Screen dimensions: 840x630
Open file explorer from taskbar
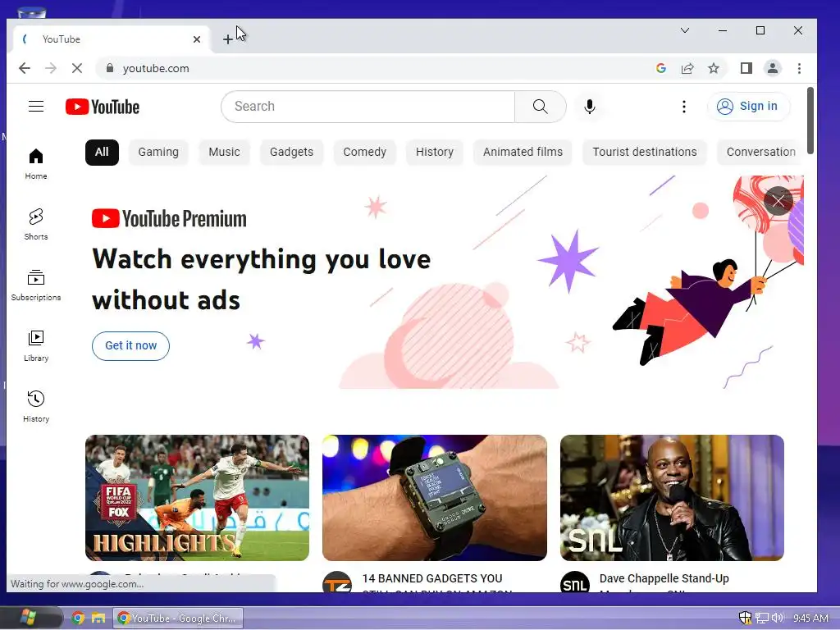tap(98, 619)
